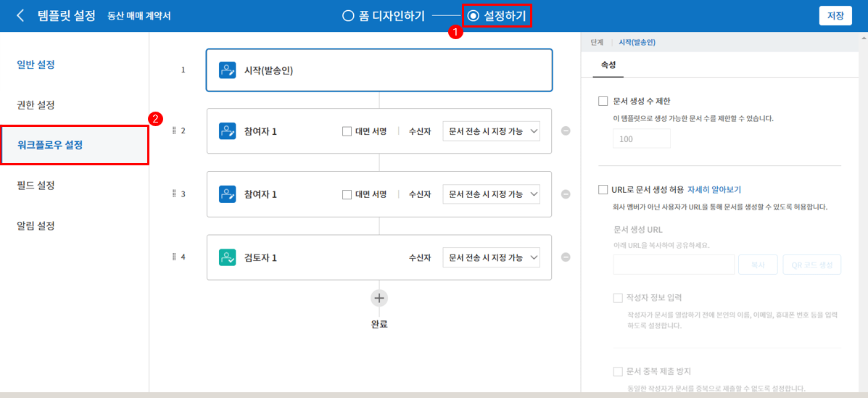Open 수신자 dropdown for step 3 참여자 1
The height and width of the screenshot is (398, 868).
[491, 194]
